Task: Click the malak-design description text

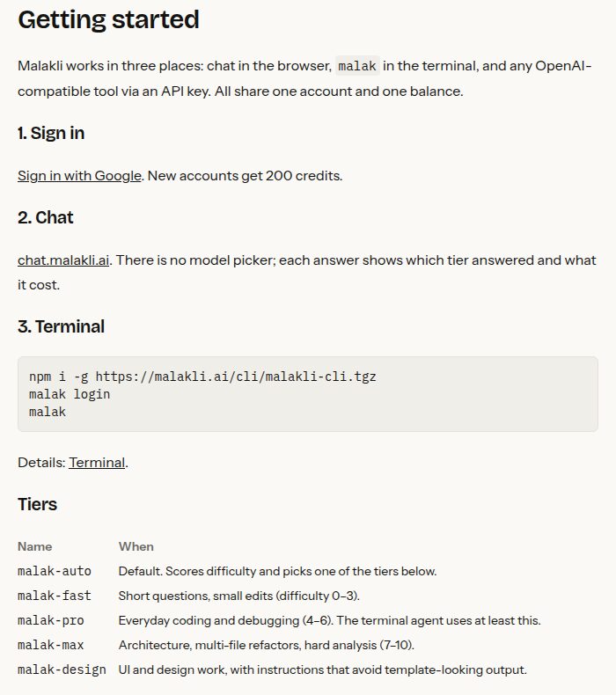Action: tap(322, 669)
